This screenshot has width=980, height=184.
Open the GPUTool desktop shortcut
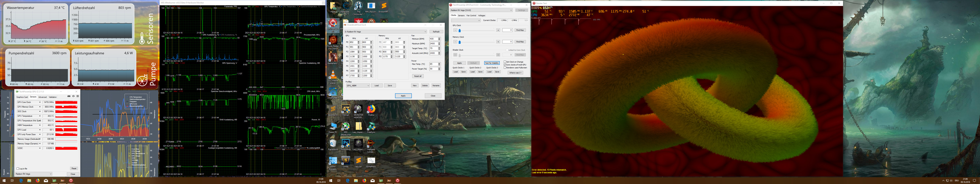coord(333,25)
